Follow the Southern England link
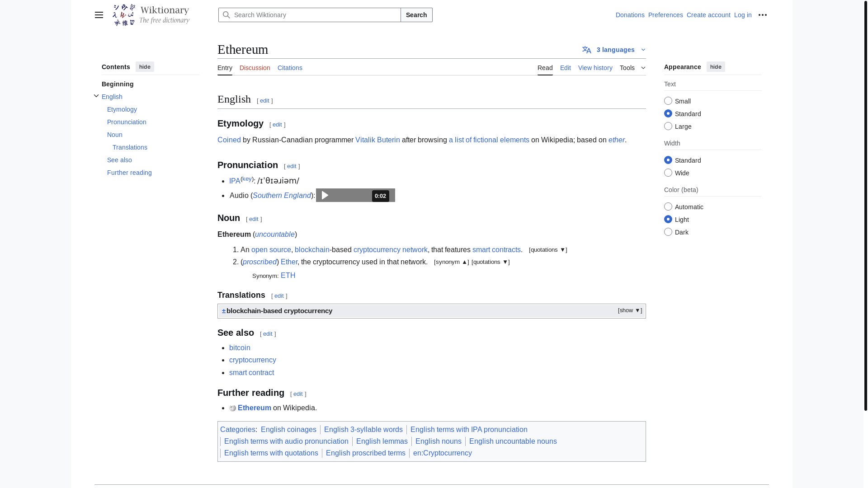Image resolution: width=868 pixels, height=488 pixels. pyautogui.click(x=282, y=196)
